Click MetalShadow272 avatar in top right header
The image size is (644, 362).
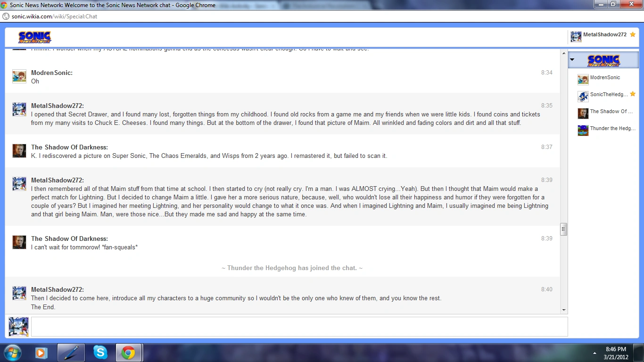tap(576, 36)
